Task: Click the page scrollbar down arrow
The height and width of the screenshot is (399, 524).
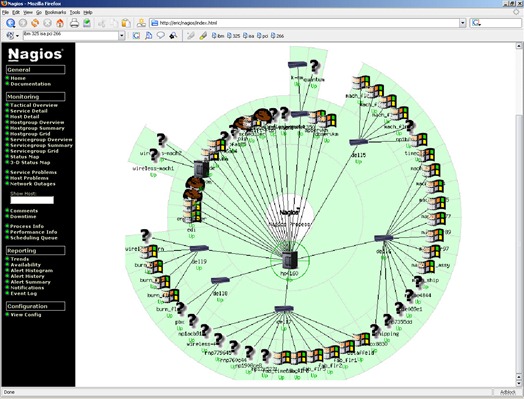Action: click(x=519, y=384)
